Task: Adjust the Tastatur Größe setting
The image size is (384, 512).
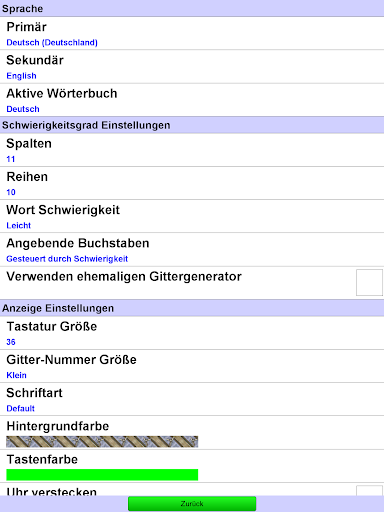Action: (192, 333)
